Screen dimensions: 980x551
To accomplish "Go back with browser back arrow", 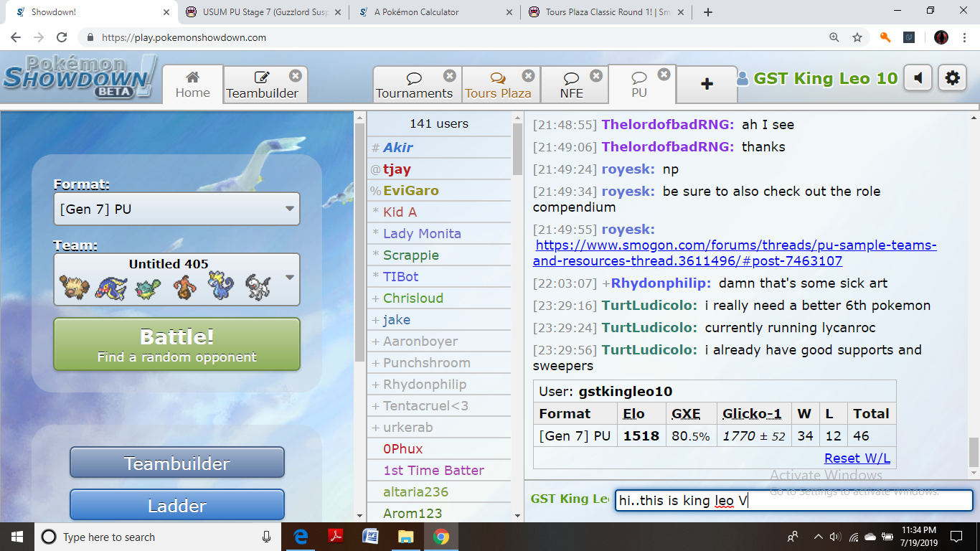I will coord(16,37).
